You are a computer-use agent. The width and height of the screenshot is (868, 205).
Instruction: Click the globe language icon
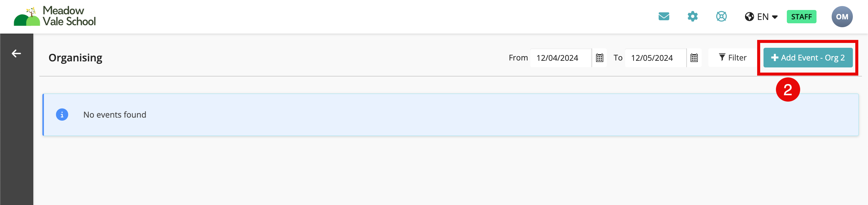click(x=749, y=17)
